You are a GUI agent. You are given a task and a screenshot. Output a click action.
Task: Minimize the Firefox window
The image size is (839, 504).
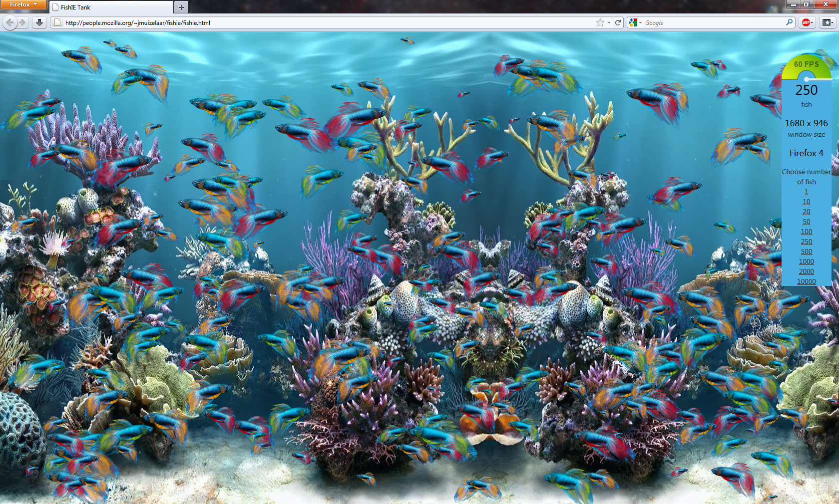pos(793,4)
